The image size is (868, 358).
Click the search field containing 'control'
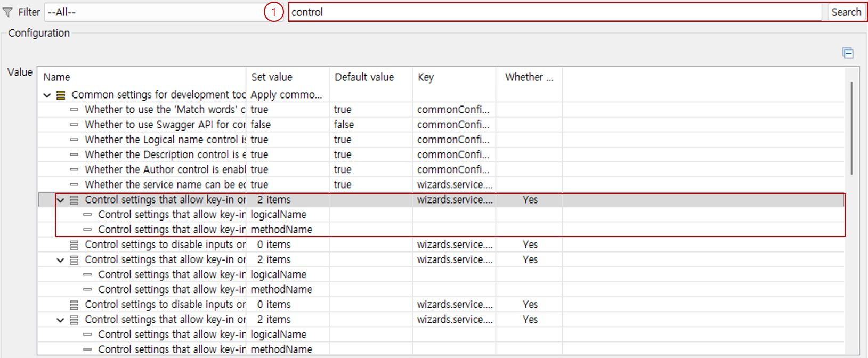[x=554, y=12]
